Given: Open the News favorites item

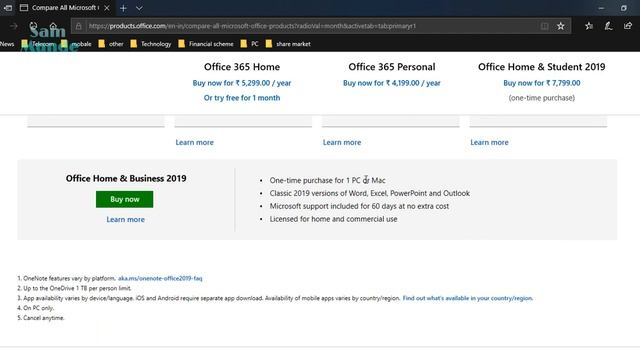Looking at the screenshot, I should (x=7, y=44).
